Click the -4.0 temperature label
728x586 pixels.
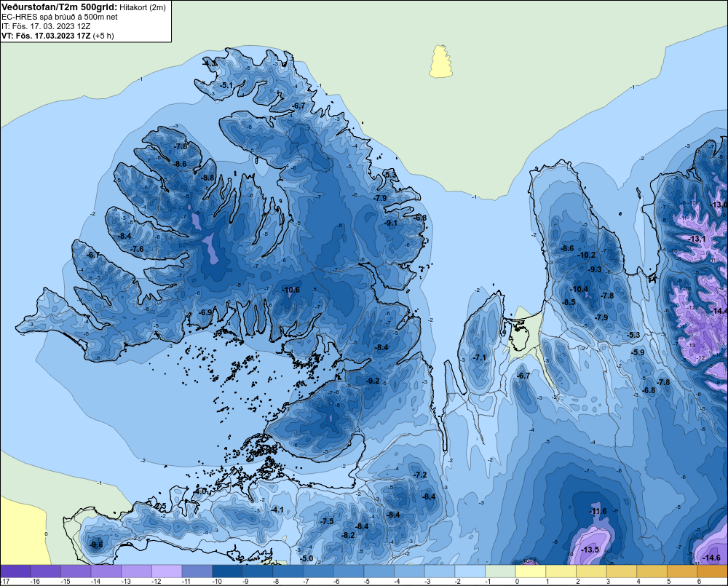(x=201, y=491)
